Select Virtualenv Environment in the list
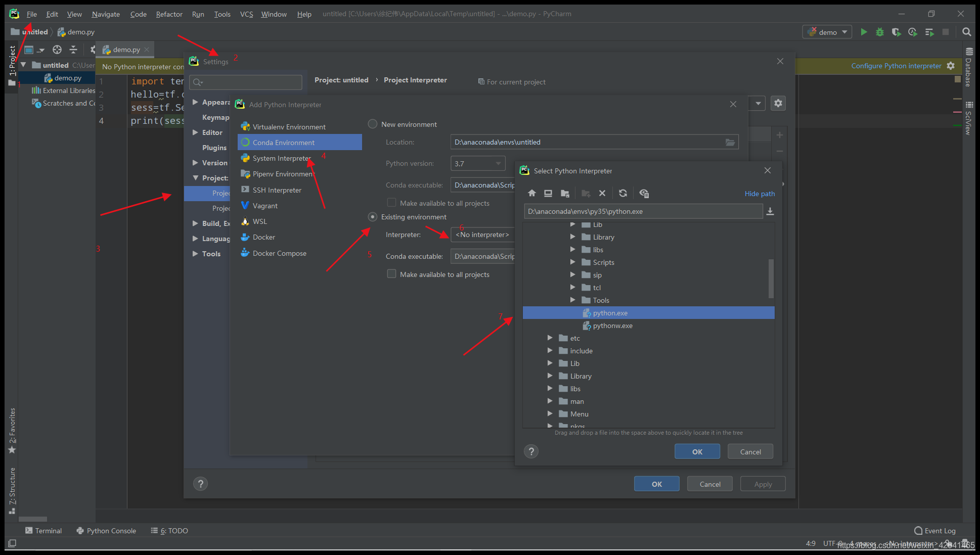 [300, 127]
